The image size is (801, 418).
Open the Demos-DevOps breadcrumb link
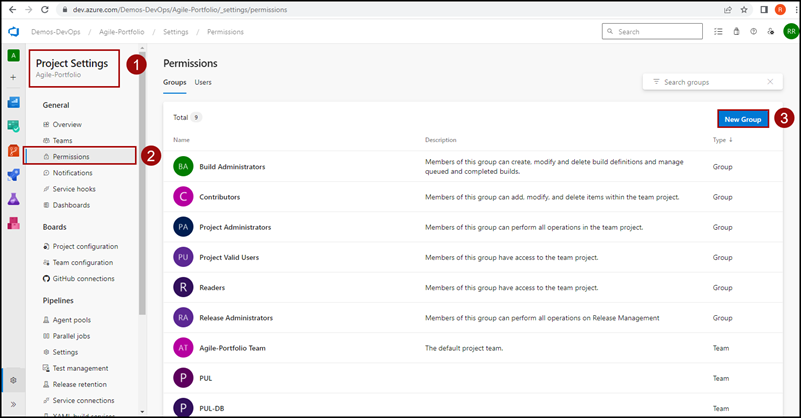[x=56, y=32]
